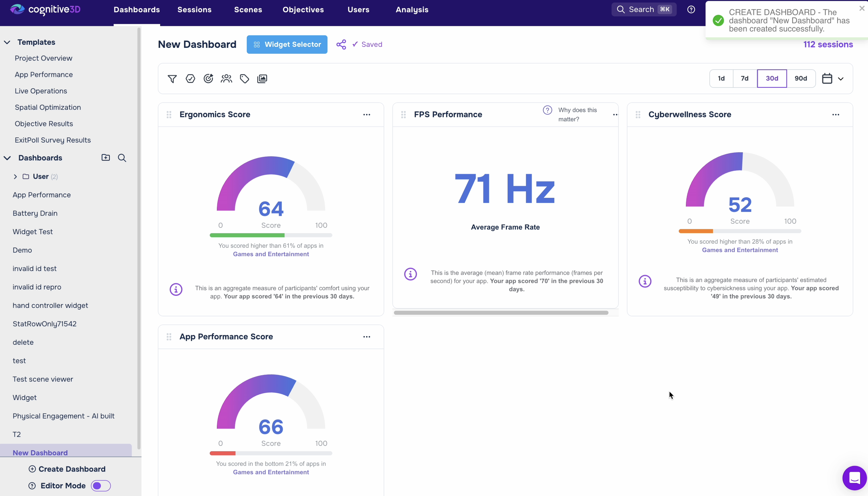868x496 pixels.
Task: Click the objectives target filter icon
Action: 208,79
